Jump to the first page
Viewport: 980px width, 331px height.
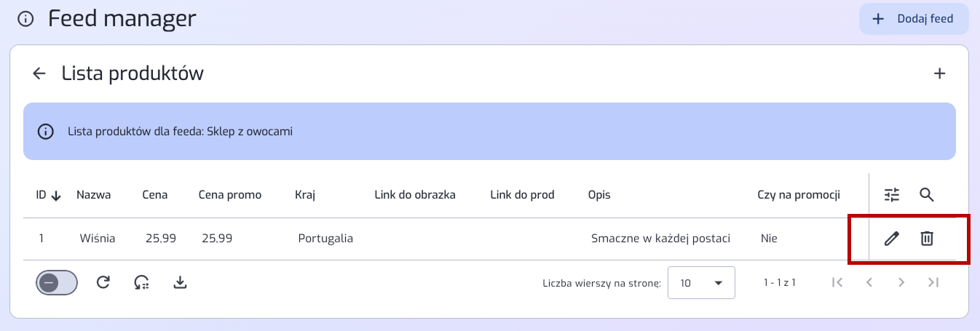tap(837, 282)
